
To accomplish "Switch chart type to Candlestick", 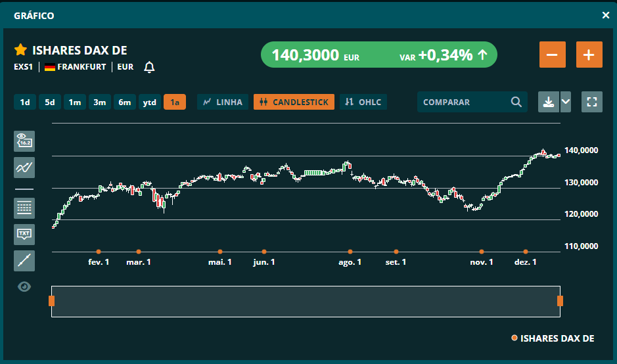I will click(294, 102).
